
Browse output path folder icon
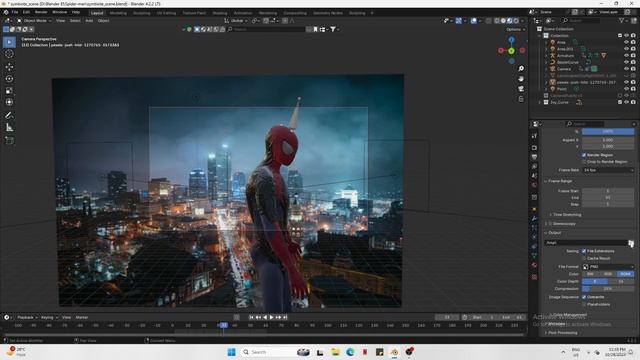631,243
